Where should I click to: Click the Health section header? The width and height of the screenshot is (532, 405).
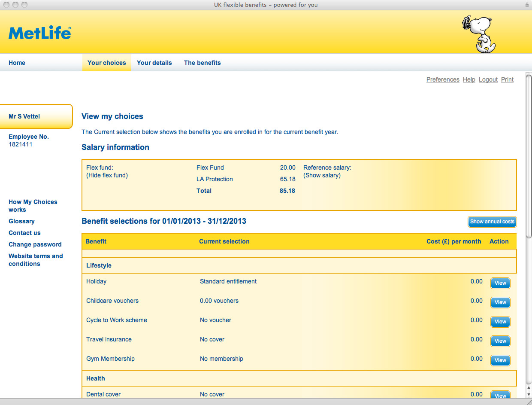pyautogui.click(x=299, y=378)
